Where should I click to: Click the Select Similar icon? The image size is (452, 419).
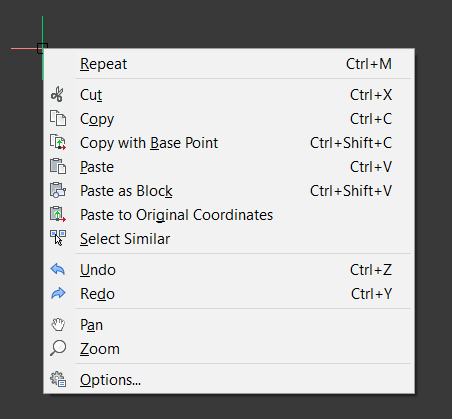(x=58, y=239)
